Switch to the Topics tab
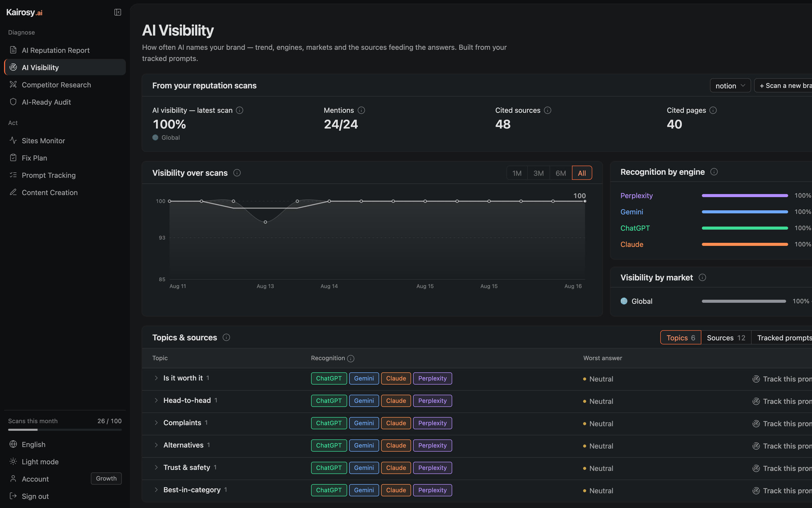 (681, 338)
